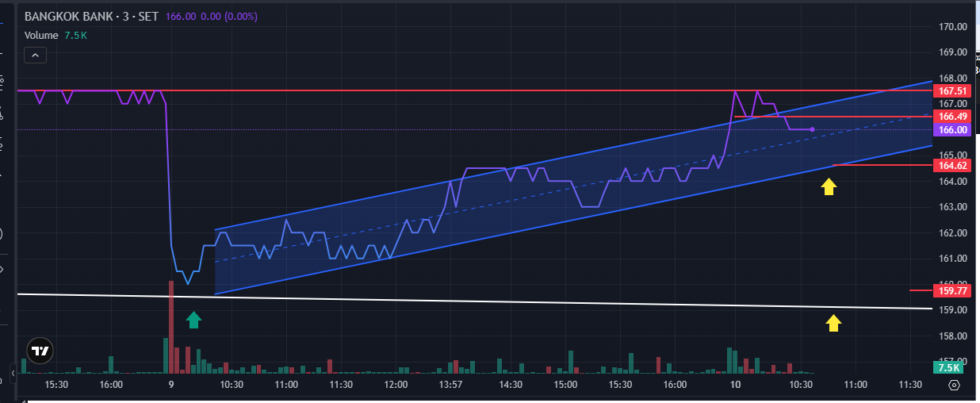Click the TradingView logo icon
980x403 pixels.
[x=40, y=350]
